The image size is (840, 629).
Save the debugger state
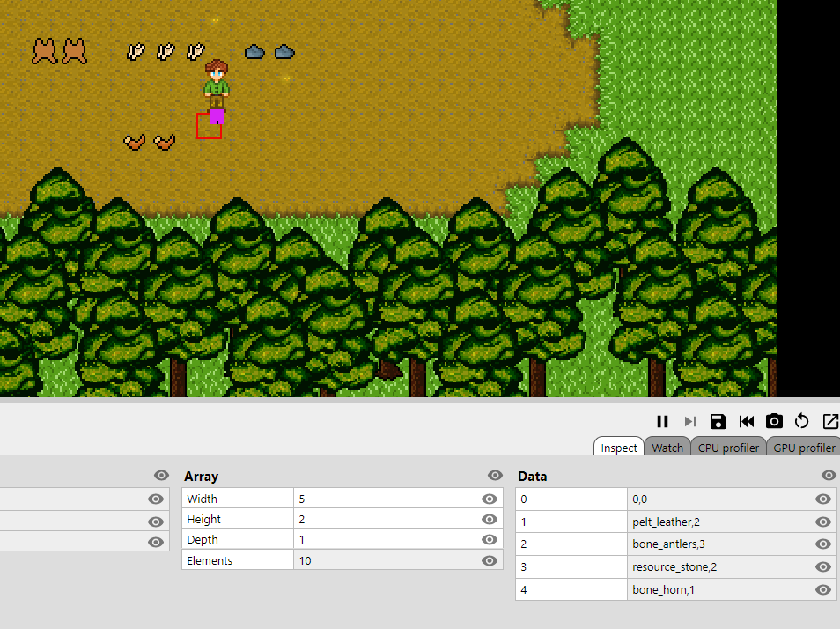pos(718,422)
